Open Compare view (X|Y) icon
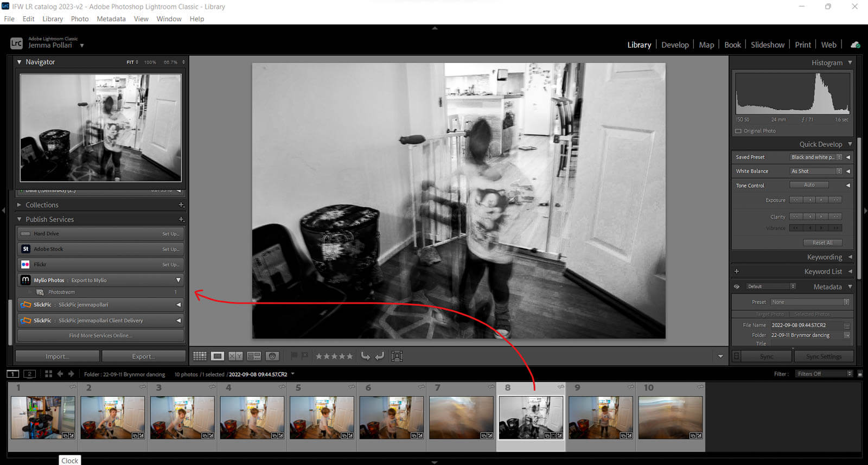Viewport: 868px width, 465px height. [235, 356]
